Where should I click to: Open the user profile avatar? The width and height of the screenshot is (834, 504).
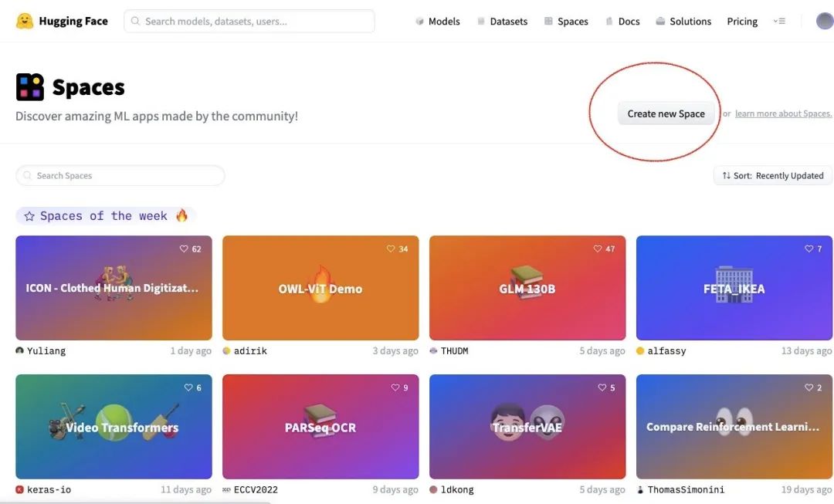click(x=825, y=22)
